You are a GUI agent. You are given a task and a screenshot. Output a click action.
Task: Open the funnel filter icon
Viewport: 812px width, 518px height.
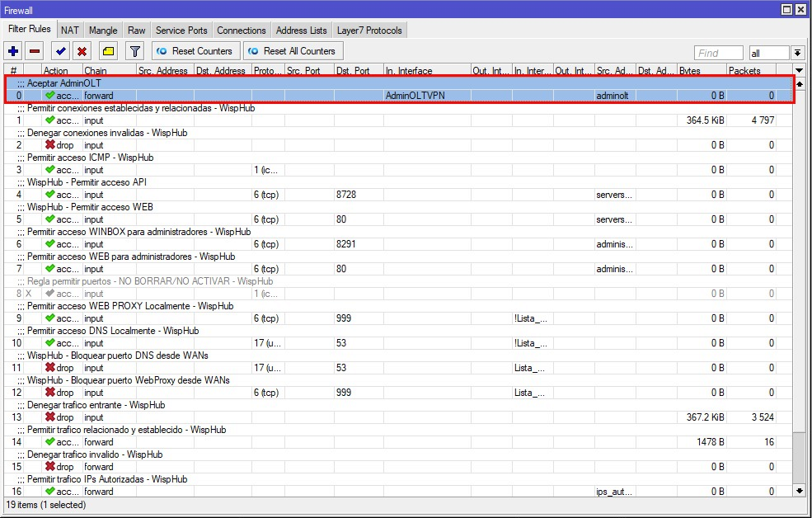click(134, 51)
